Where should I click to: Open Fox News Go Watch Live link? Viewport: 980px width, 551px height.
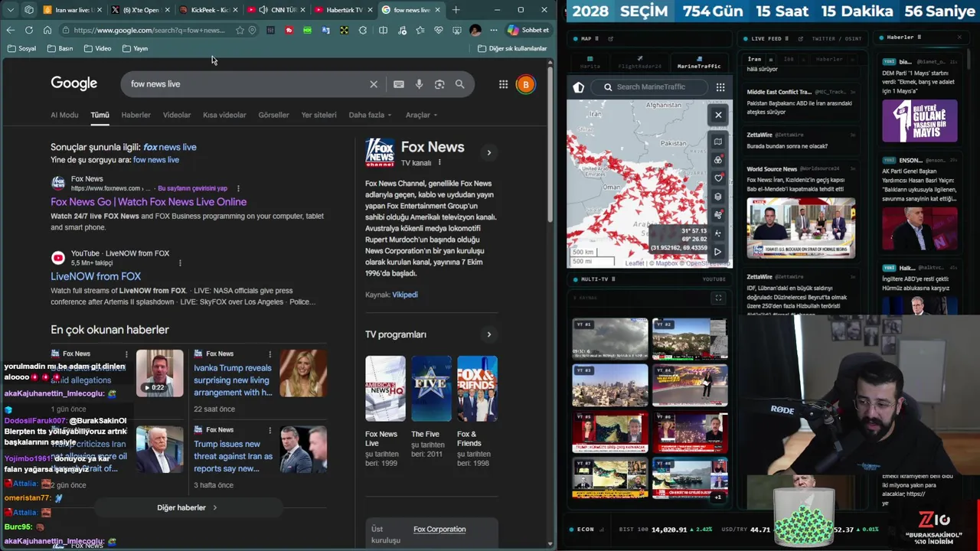(149, 202)
